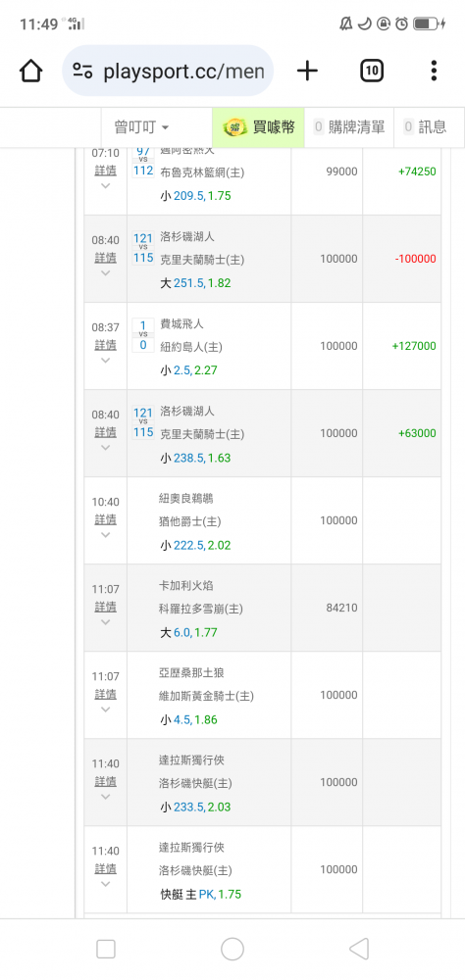Tap the Android home circle button

tap(232, 949)
